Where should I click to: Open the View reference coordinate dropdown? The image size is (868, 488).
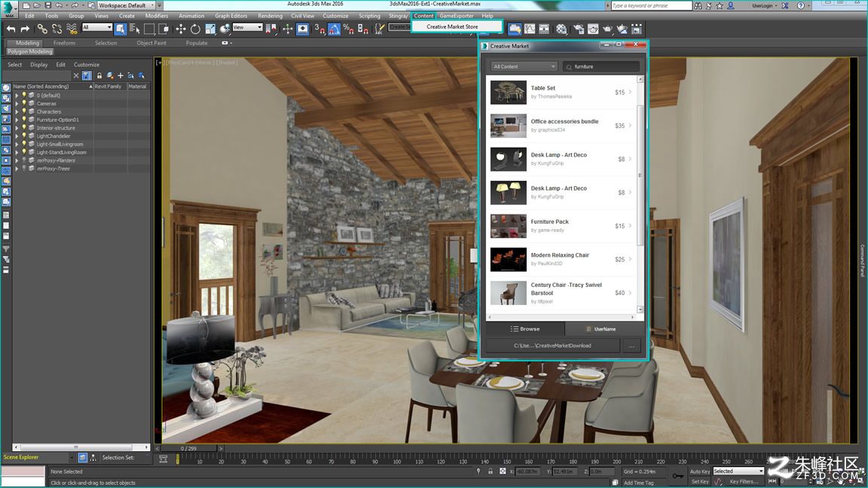247,27
